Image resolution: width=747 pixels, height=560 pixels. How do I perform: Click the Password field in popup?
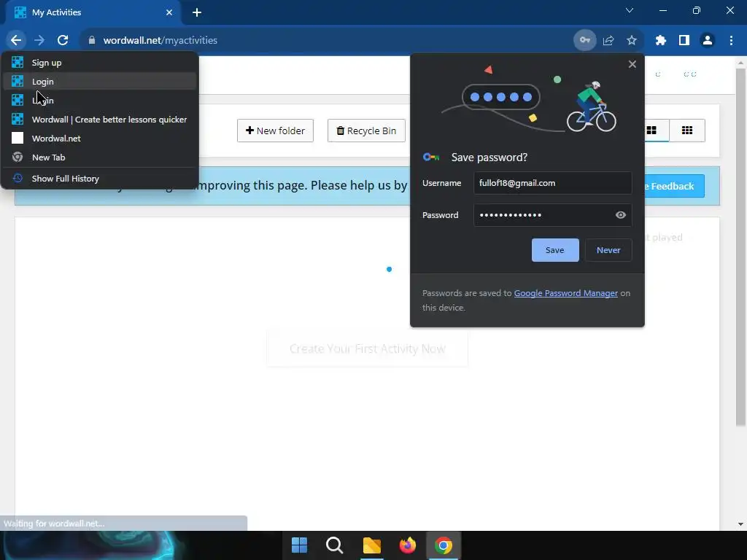(x=553, y=215)
